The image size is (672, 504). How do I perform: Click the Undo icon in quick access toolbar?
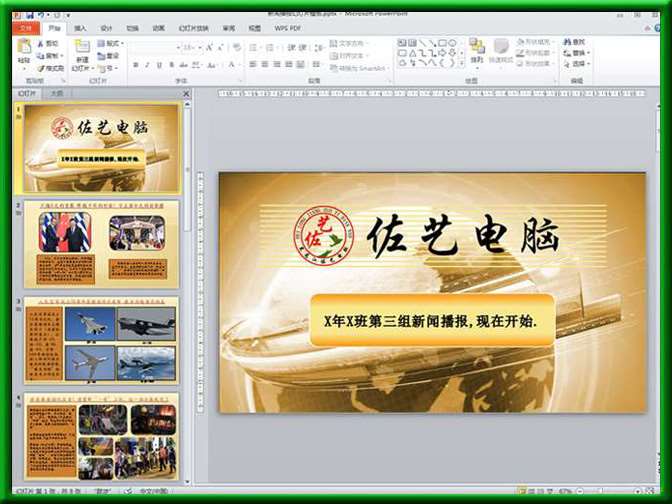pyautogui.click(x=42, y=15)
